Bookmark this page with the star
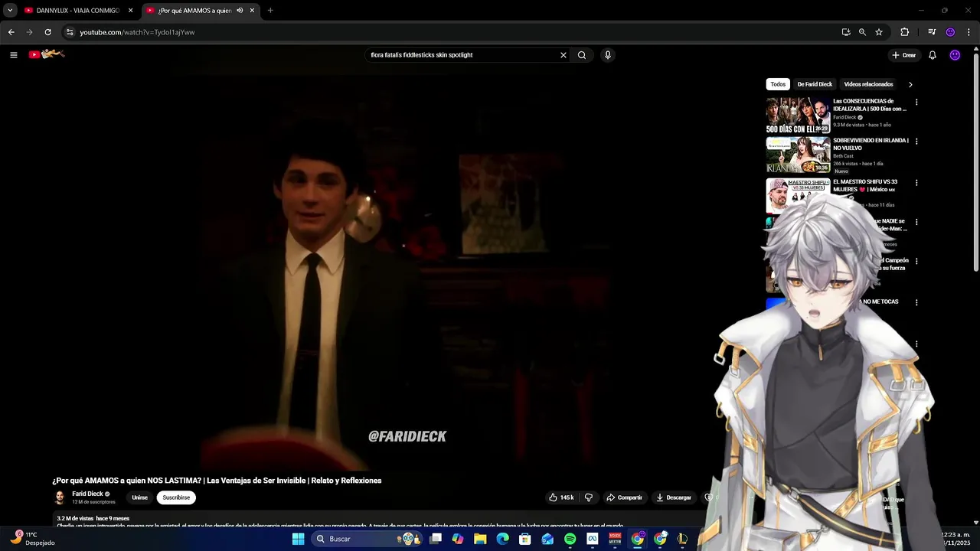 (879, 32)
